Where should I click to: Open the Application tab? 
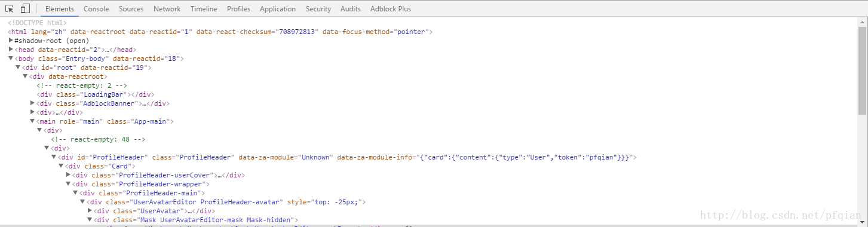(x=278, y=9)
